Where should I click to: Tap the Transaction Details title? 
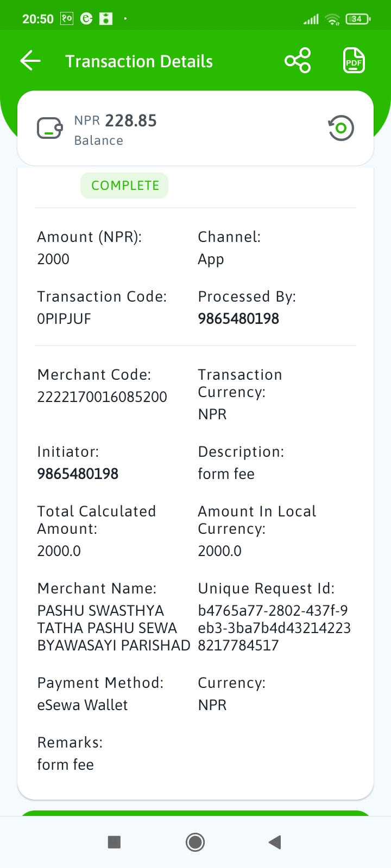tap(139, 61)
